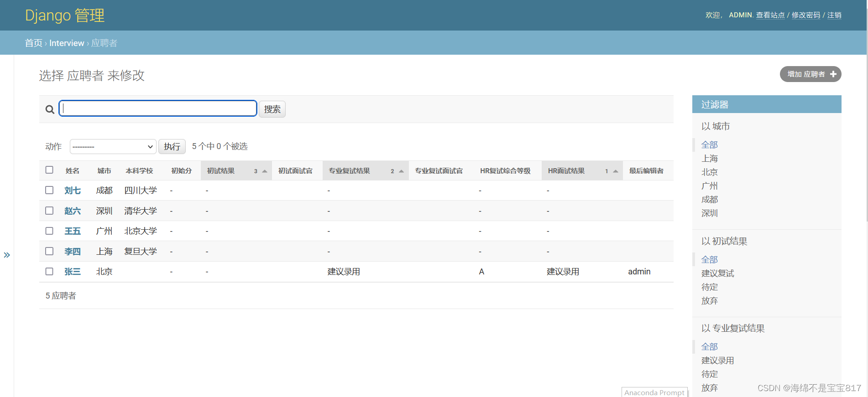Filter city by 深圳

click(710, 213)
